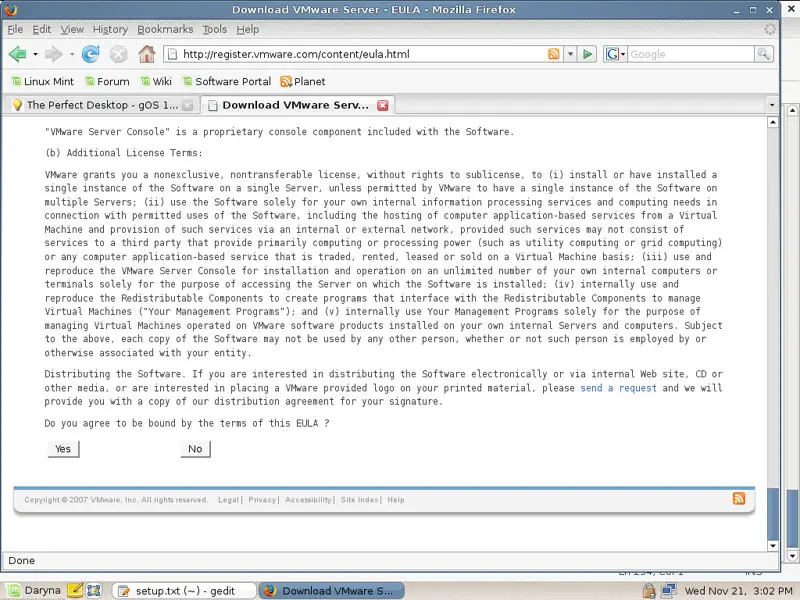
Task: Open the Back history dropdown arrow
Action: click(35, 54)
